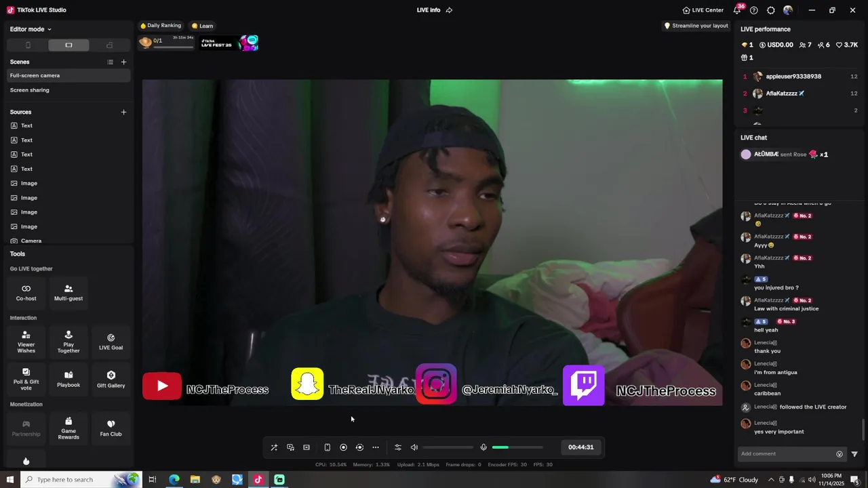Viewport: 868px width, 488px height.
Task: Click the USD0.00 earnings stat
Action: click(776, 45)
